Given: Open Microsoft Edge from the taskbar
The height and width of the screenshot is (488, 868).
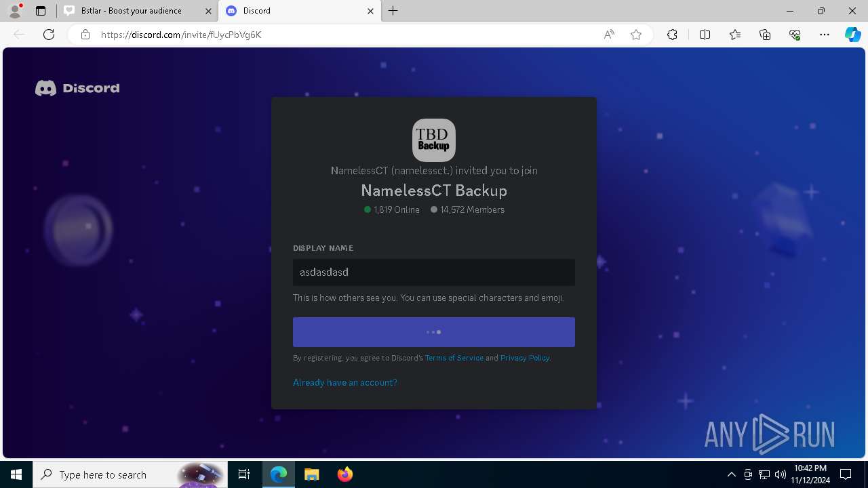Looking at the screenshot, I should (279, 474).
